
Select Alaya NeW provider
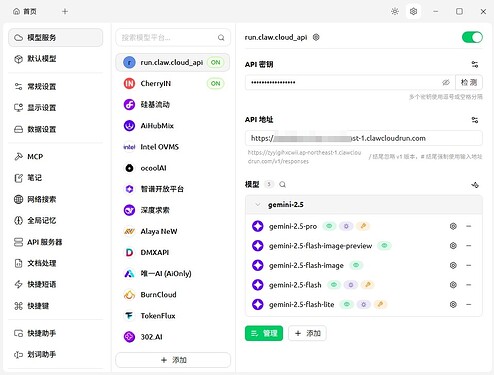coord(173,231)
